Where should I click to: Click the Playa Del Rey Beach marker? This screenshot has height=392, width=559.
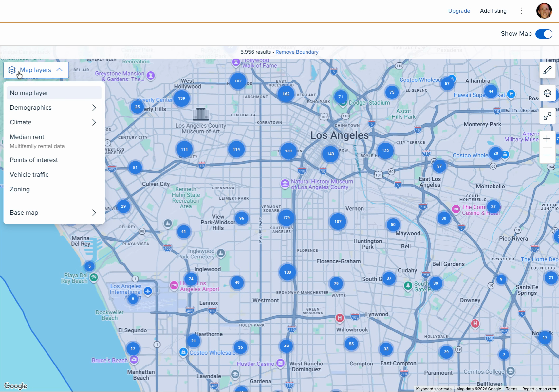(x=94, y=277)
